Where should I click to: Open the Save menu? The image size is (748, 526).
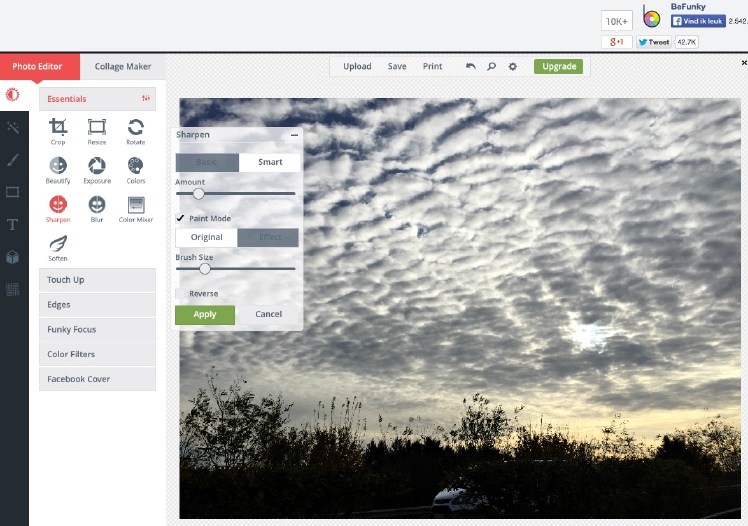[x=397, y=66]
